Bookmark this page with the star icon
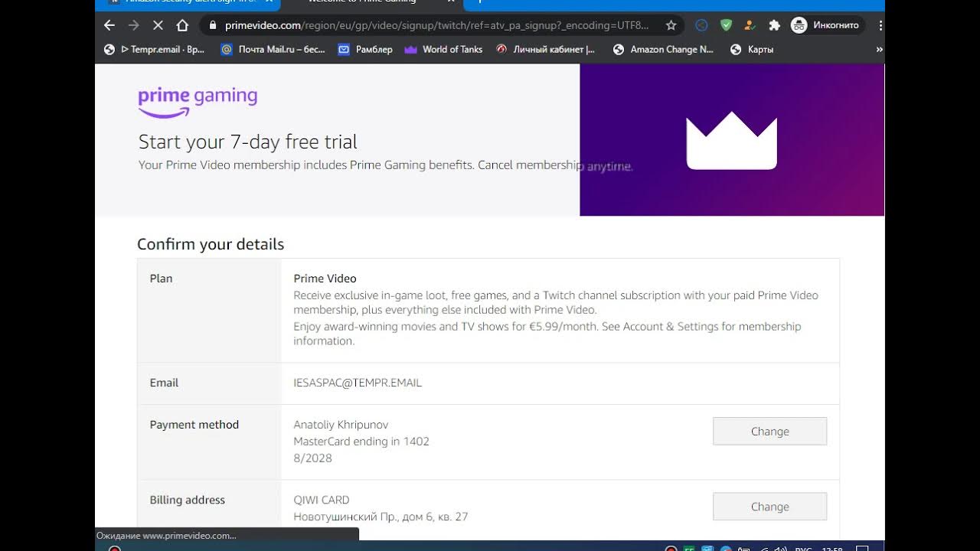 [671, 25]
